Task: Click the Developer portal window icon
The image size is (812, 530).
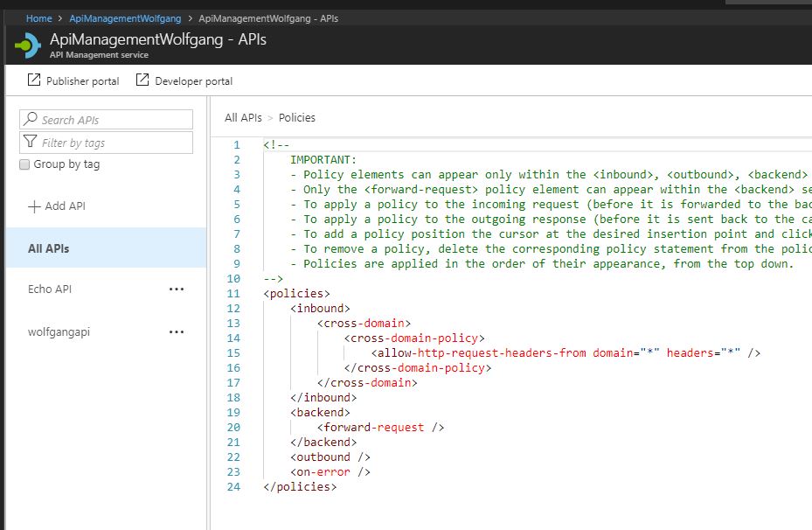Action: (x=142, y=80)
